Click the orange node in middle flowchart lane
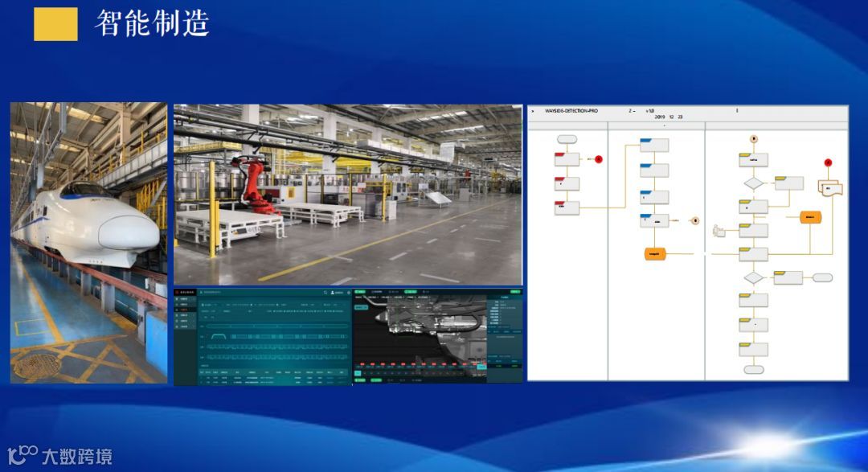This screenshot has width=868, height=472. 654,254
